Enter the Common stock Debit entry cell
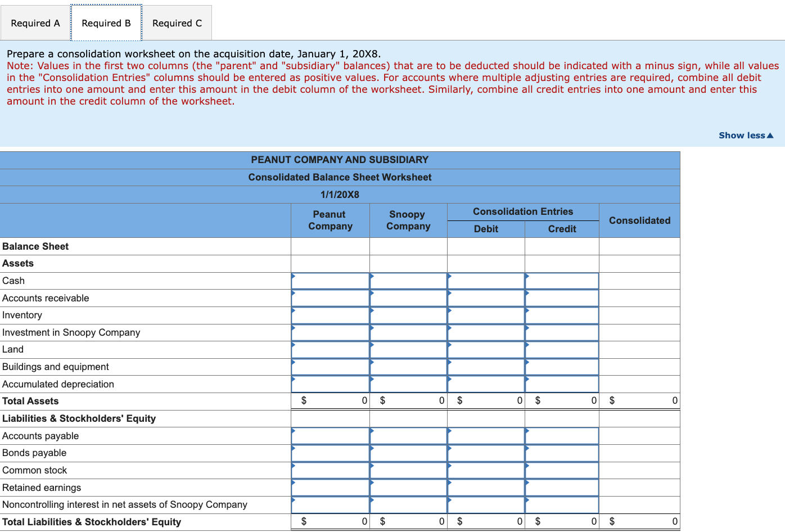785x532 pixels. 485,470
